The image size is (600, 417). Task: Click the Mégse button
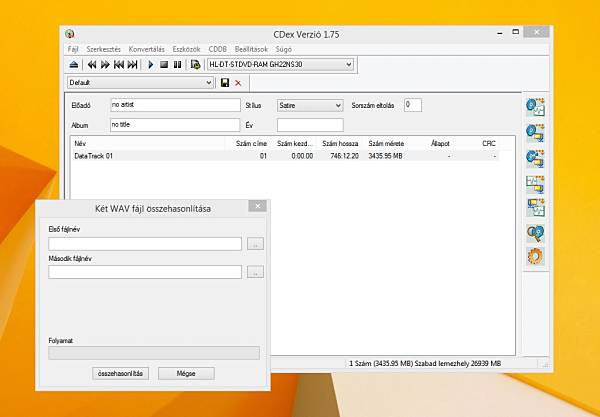[186, 373]
